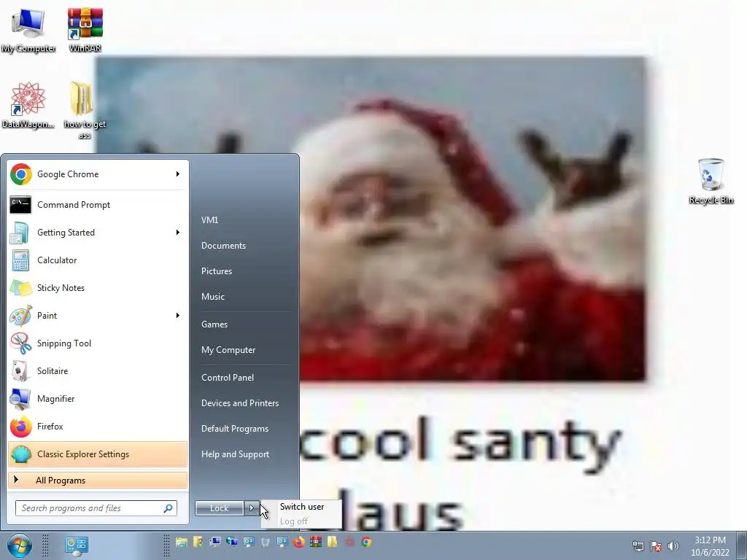Open the My Computer desktop icon
This screenshot has width=747, height=560.
click(x=28, y=30)
